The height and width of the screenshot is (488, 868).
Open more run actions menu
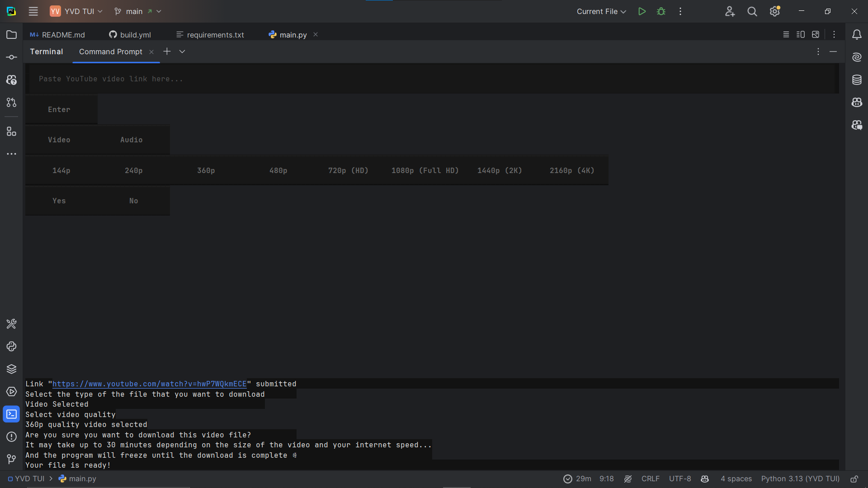(x=680, y=11)
